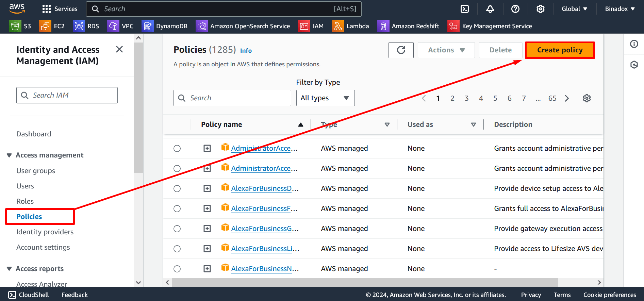Open Type column filter
The width and height of the screenshot is (644, 301).
pos(387,124)
